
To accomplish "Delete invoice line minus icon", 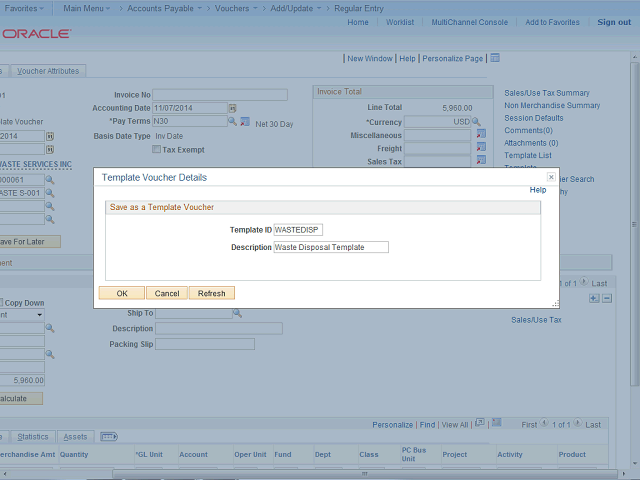I will 607,298.
